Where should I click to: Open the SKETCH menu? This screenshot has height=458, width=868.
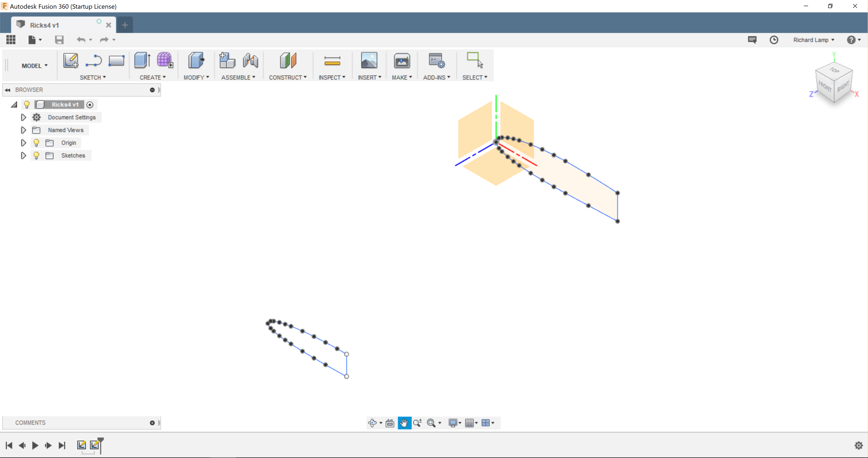(93, 78)
